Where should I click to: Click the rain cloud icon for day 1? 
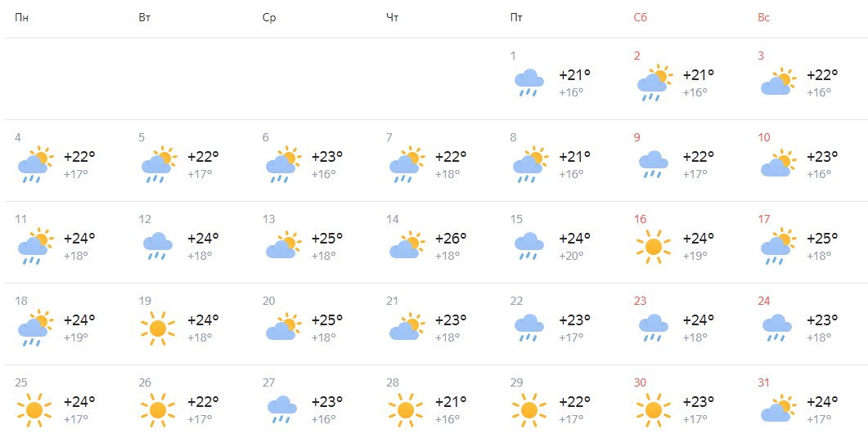(x=529, y=83)
